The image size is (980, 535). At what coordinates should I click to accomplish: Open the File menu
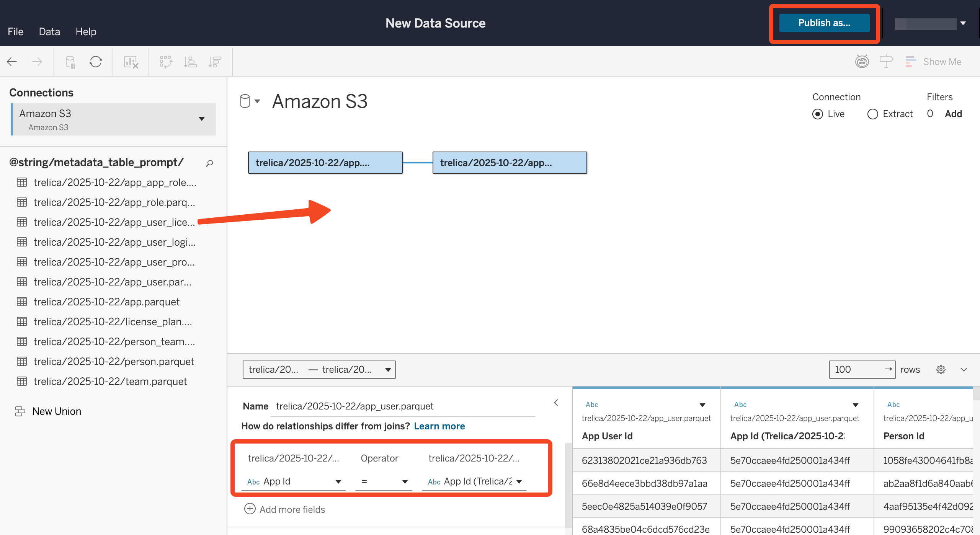click(x=15, y=32)
